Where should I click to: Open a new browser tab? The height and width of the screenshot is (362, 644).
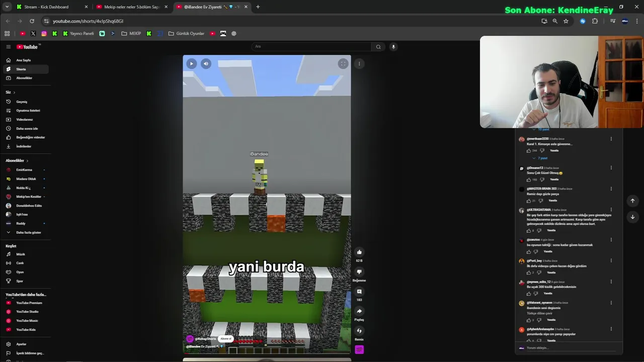coord(258,7)
